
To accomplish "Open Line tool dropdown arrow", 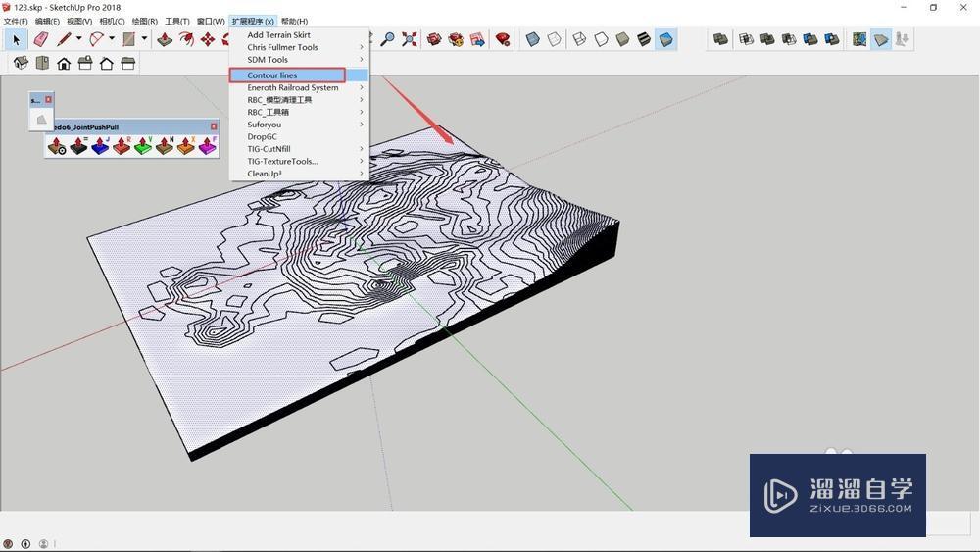I will click(78, 39).
